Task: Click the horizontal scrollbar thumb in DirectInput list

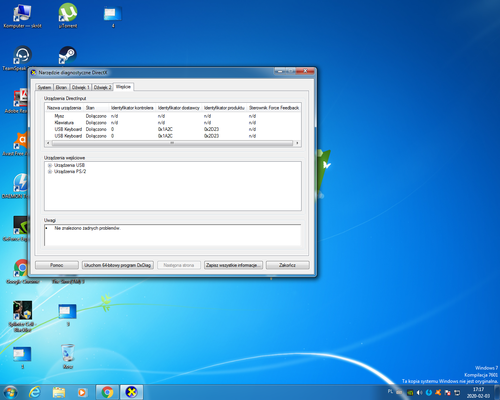Action: (x=172, y=143)
